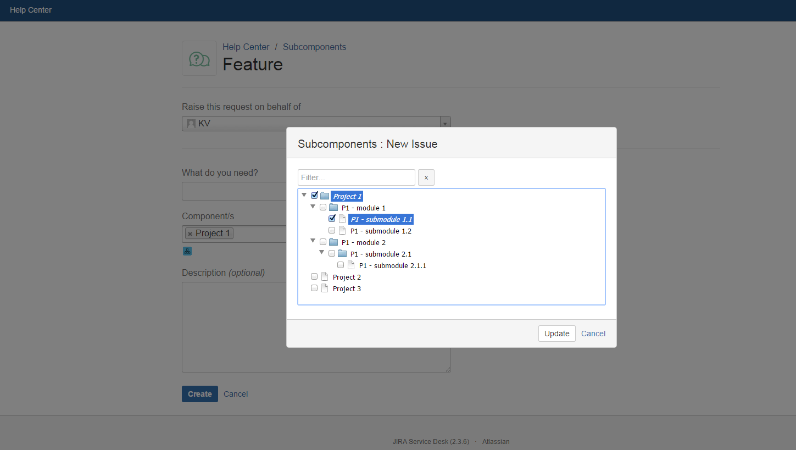The height and width of the screenshot is (450, 796).
Task: Check the Project 2 checkbox
Action: tap(314, 277)
